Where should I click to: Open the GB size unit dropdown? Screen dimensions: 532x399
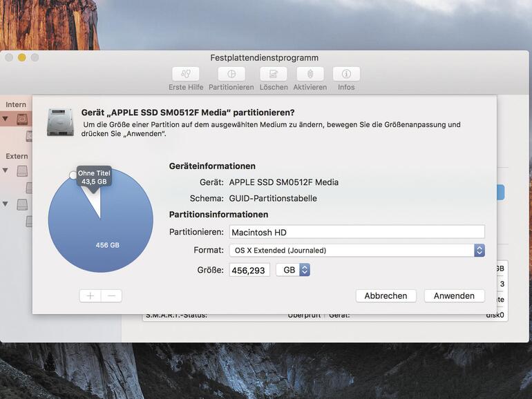293,270
